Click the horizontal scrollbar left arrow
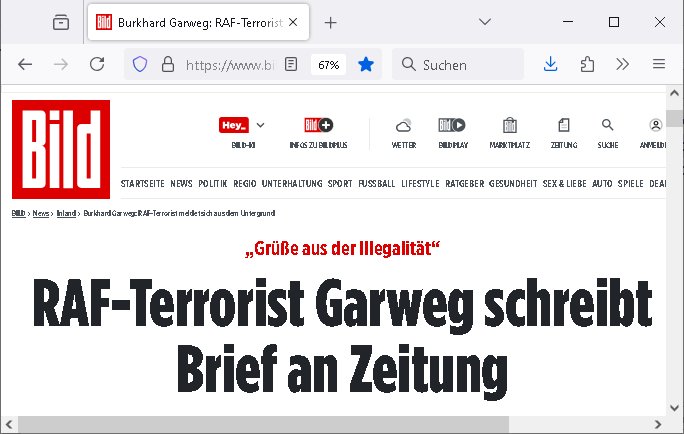This screenshot has width=684, height=434. [x=9, y=424]
